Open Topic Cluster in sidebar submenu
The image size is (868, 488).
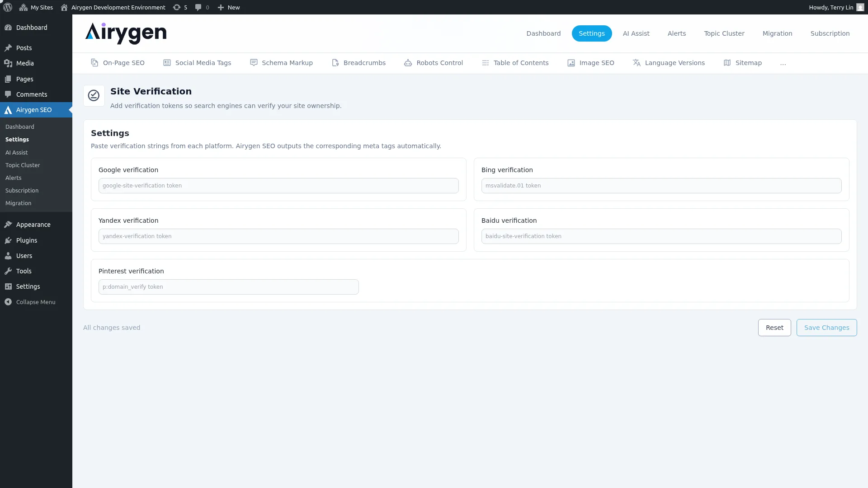23,165
